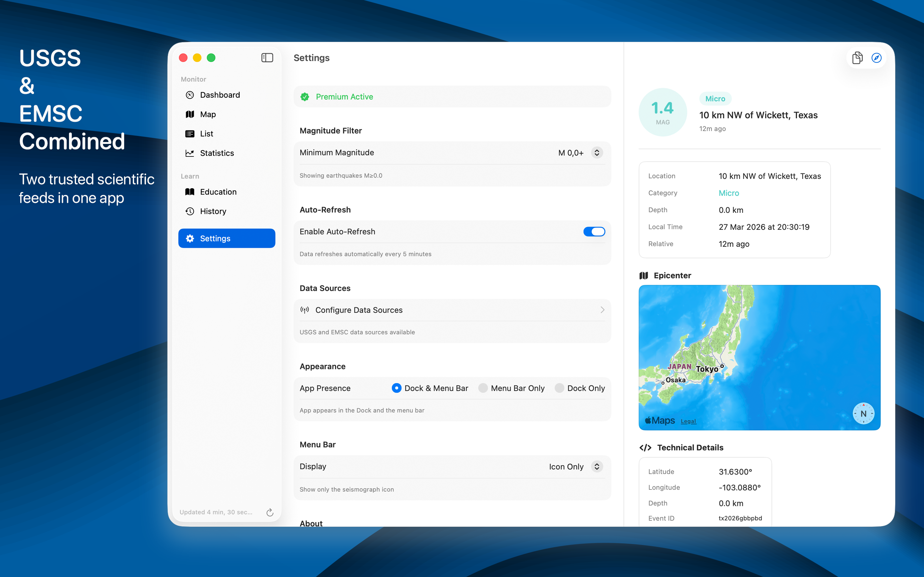Go to the History section
Screen dimensions: 924x577
point(213,212)
